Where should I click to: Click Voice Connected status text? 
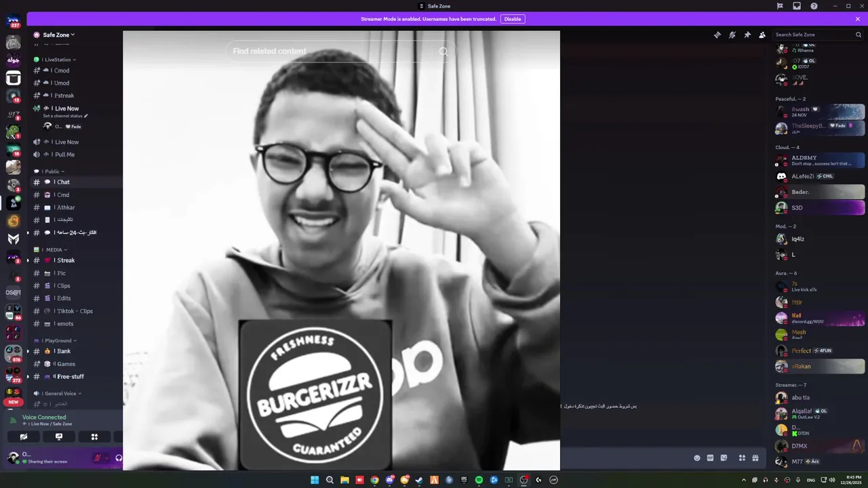(x=44, y=418)
